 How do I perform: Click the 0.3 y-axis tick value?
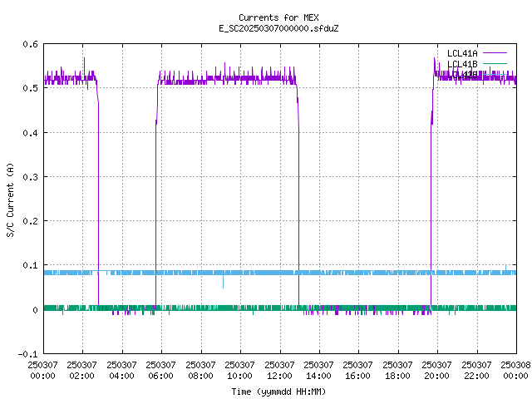click(30, 177)
